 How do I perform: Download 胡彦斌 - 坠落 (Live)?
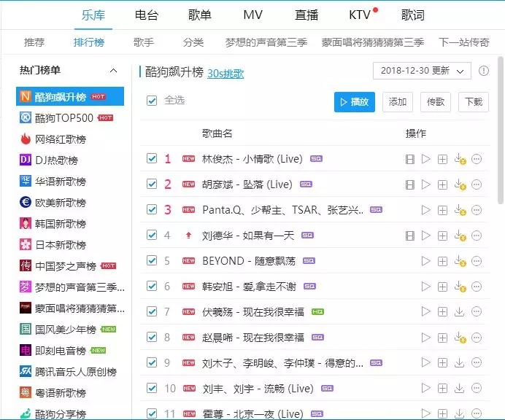pyautogui.click(x=460, y=184)
